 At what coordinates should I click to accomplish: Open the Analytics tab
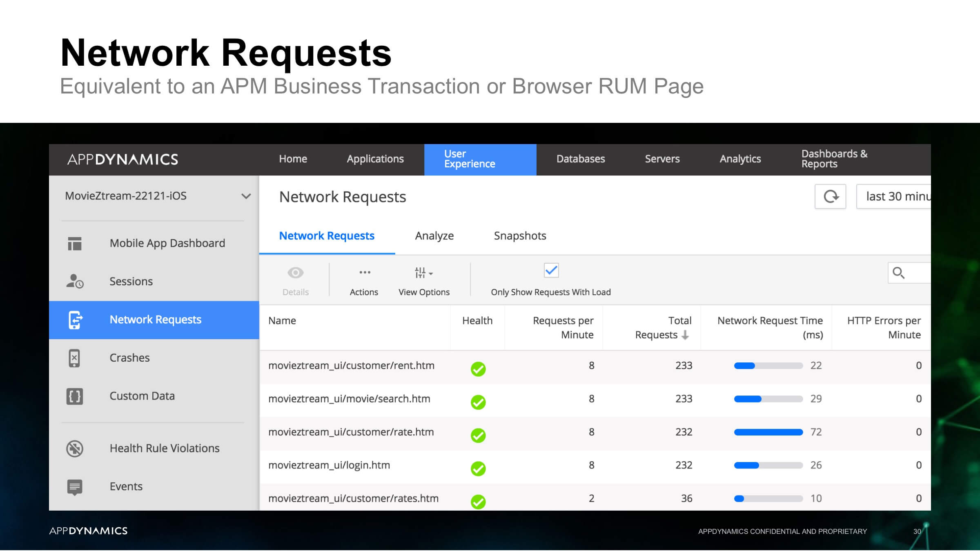[x=740, y=159]
